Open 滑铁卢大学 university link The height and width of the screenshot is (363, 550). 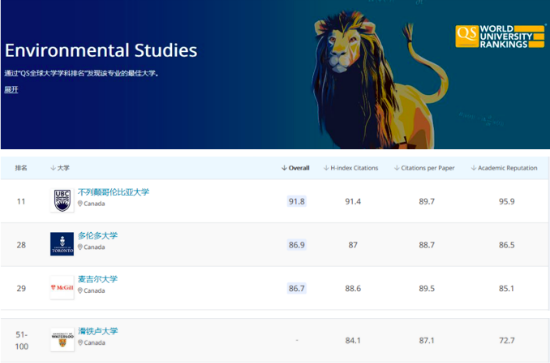click(98, 331)
